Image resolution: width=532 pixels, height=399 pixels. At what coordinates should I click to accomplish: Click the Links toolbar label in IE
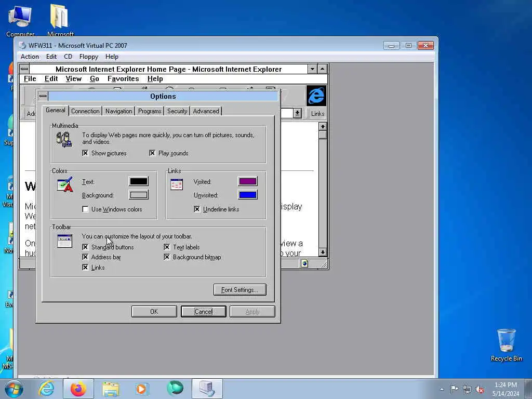point(317,114)
